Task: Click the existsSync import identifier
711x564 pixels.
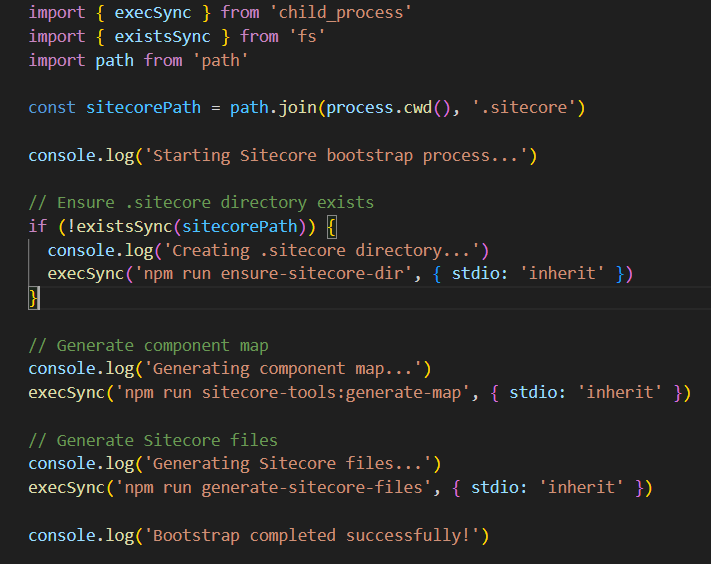Action: point(162,36)
